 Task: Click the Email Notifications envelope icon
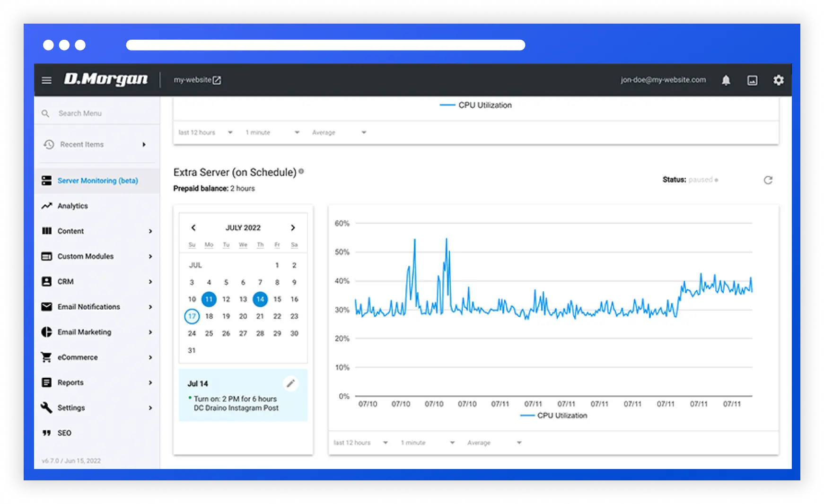point(46,307)
